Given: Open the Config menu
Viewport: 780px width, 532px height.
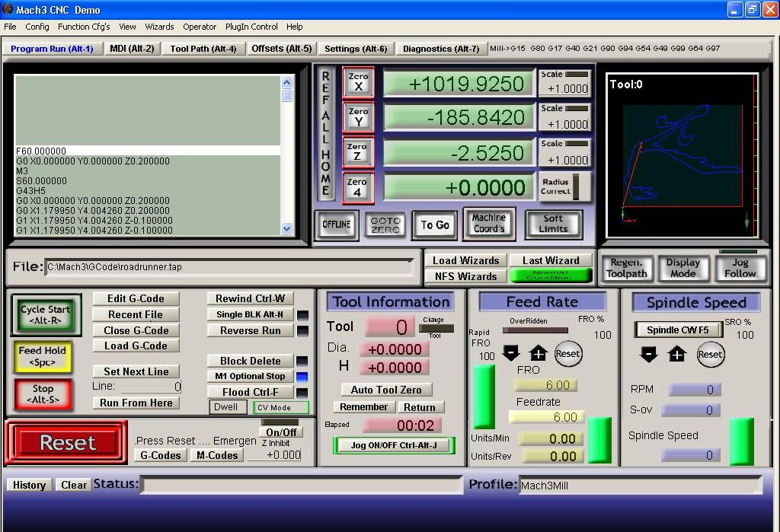Looking at the screenshot, I should click(x=37, y=27).
